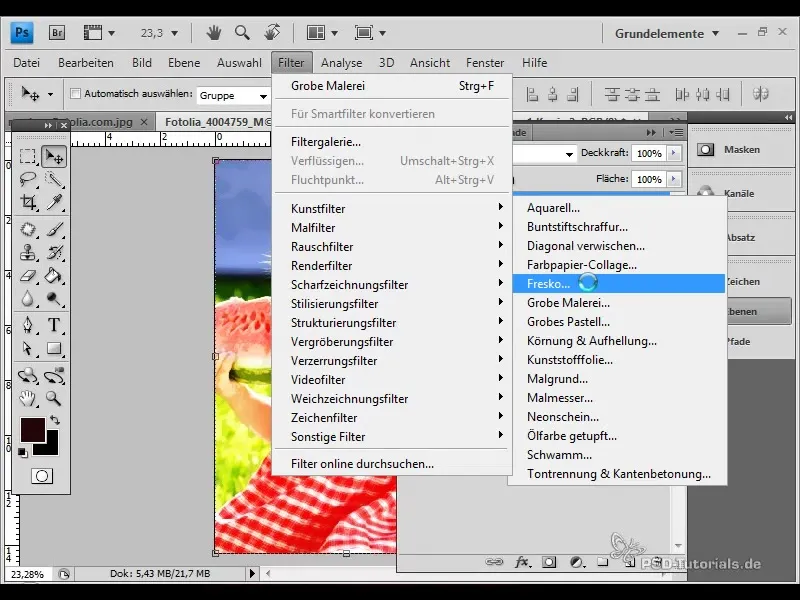Select the Rectangle shape tool
Viewport: 800px width, 600px height.
(54, 348)
